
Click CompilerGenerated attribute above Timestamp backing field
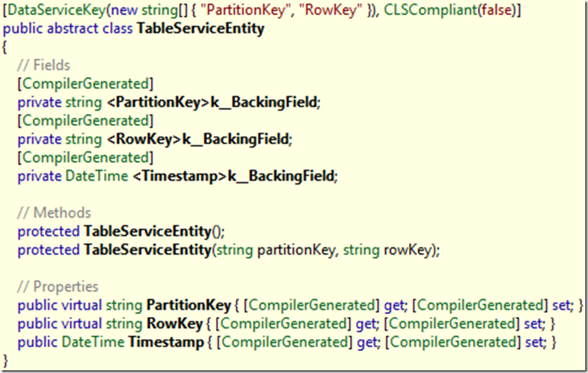[x=85, y=157]
